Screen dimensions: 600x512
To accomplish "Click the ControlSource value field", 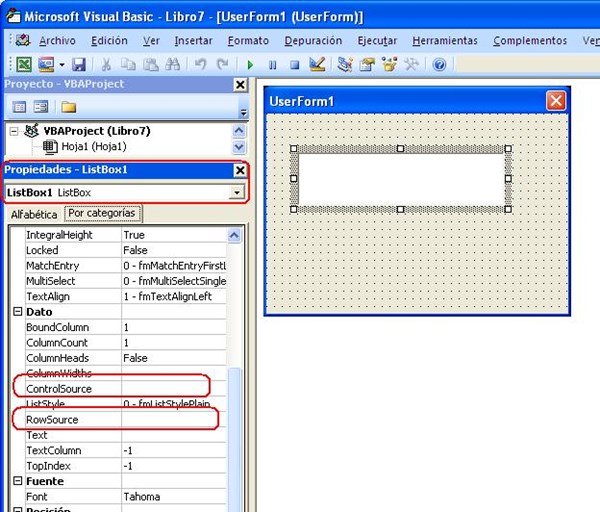I will click(x=174, y=389).
